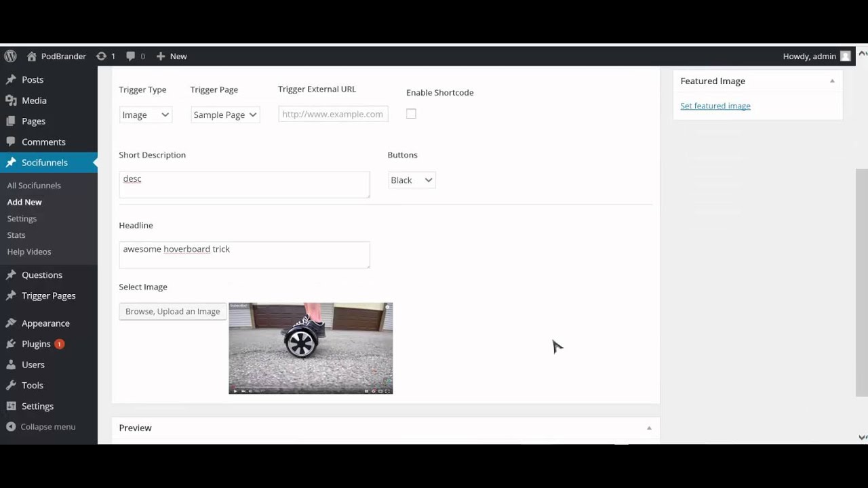The height and width of the screenshot is (488, 868).
Task: Click the Trigger External URL field
Action: [333, 114]
